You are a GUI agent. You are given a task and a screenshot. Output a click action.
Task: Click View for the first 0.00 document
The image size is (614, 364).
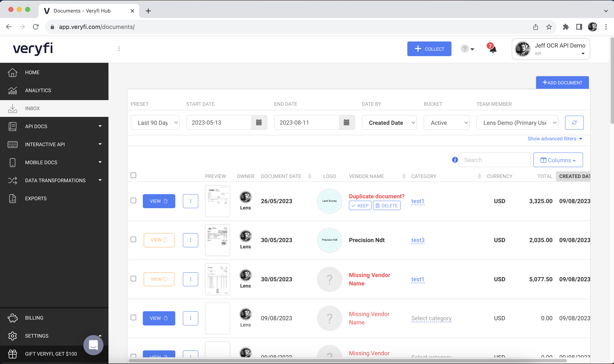click(159, 318)
